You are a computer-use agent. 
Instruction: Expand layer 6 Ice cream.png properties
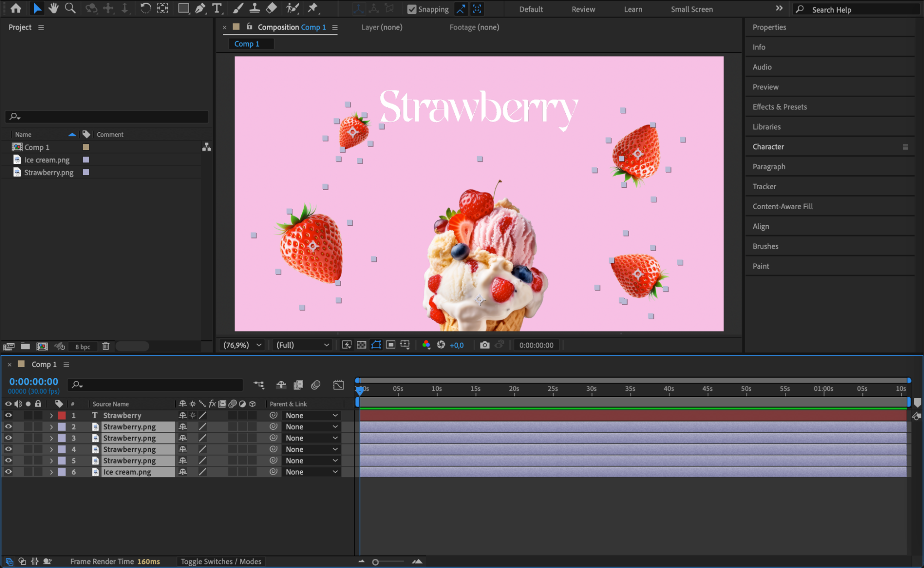51,472
